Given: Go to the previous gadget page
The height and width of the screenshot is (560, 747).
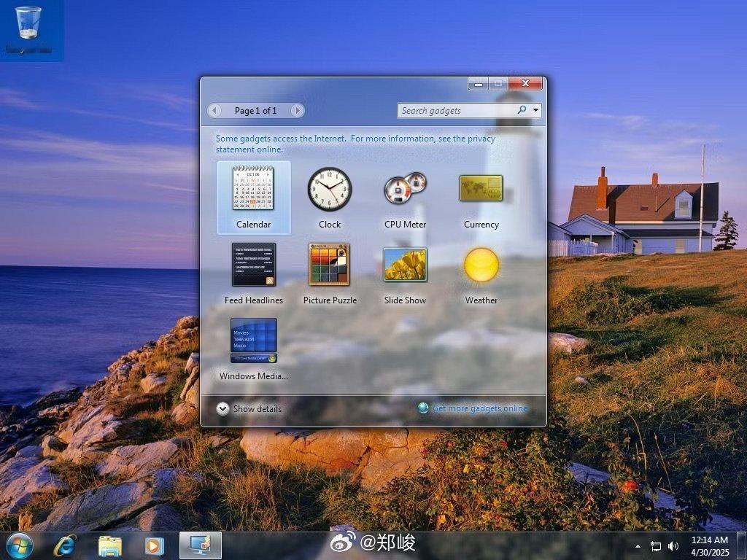Looking at the screenshot, I should tap(214, 111).
